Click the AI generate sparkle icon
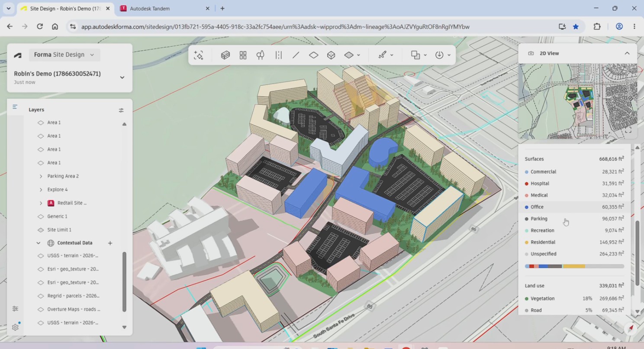 click(199, 55)
